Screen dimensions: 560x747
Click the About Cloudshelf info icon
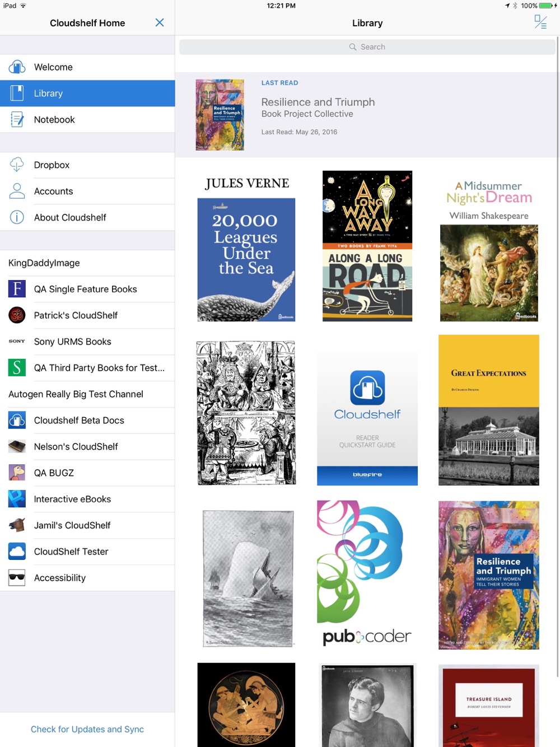click(x=17, y=217)
